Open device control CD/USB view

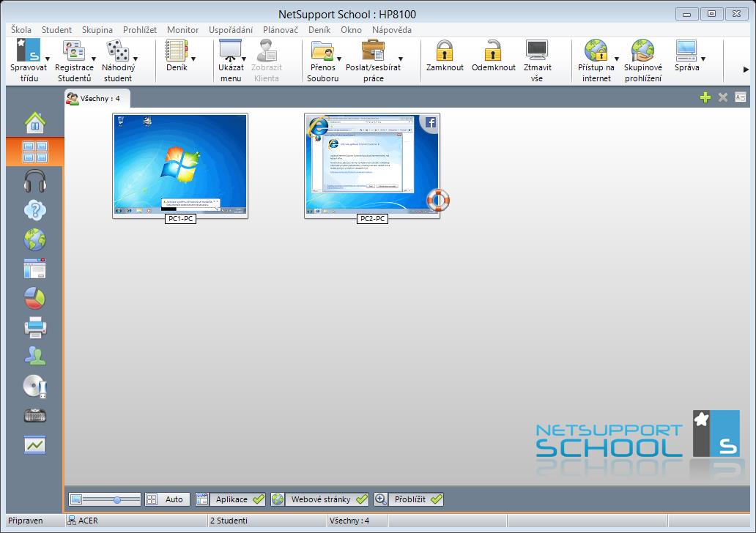(x=35, y=386)
